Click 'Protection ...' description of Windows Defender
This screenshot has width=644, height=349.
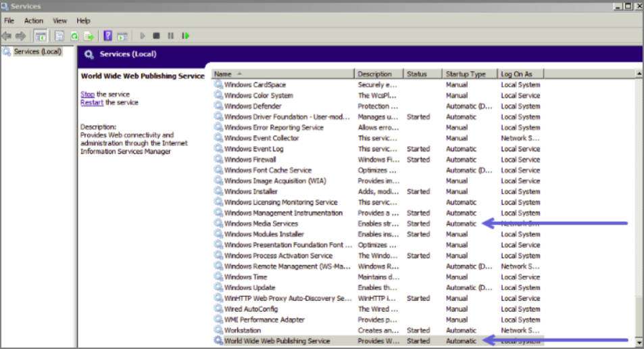coord(378,106)
